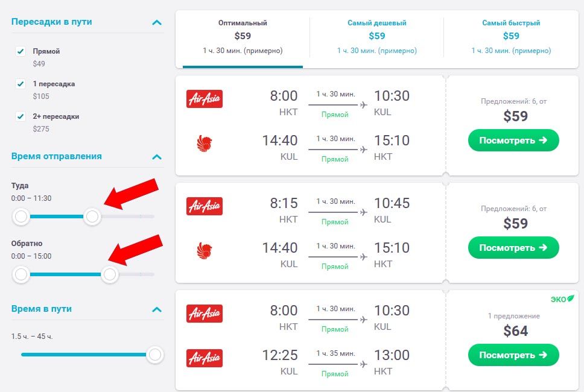This screenshot has width=584, height=392.
Task: Collapse the Время отправления section
Action: (x=157, y=157)
